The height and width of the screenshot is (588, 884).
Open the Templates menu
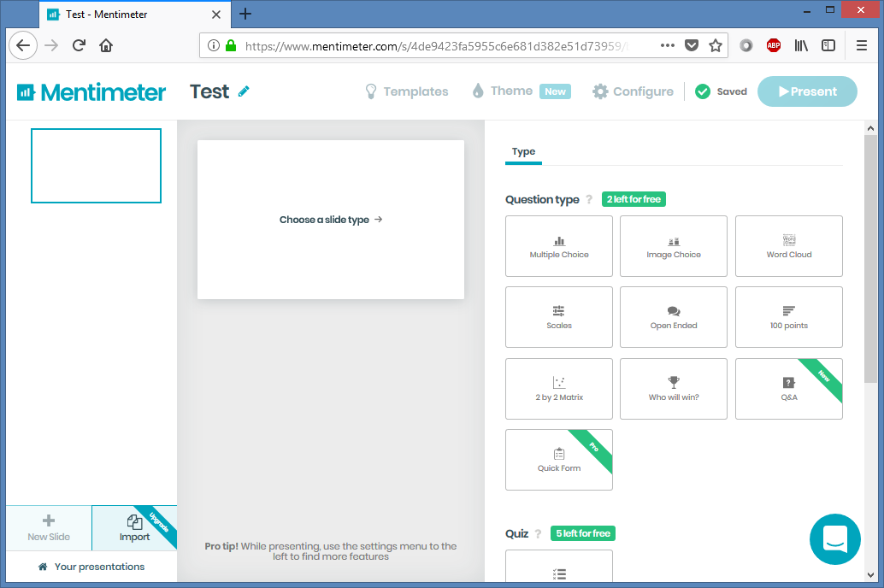pyautogui.click(x=407, y=91)
